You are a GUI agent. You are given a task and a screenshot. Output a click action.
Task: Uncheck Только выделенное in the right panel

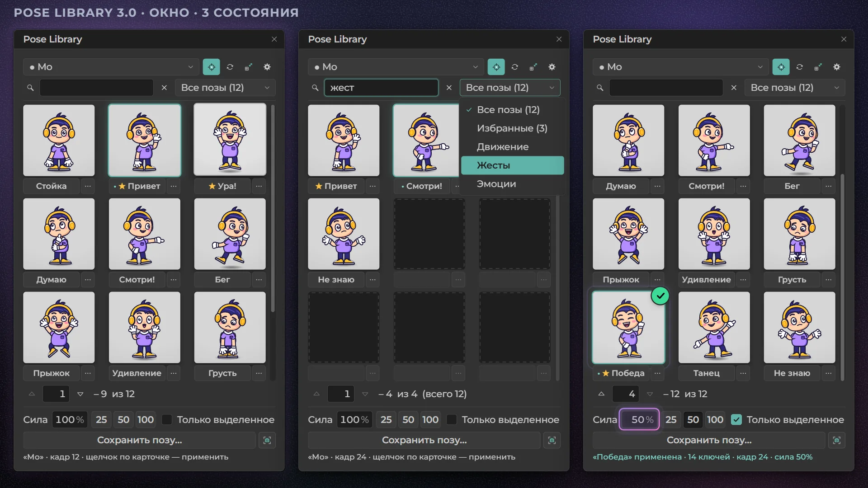point(736,420)
